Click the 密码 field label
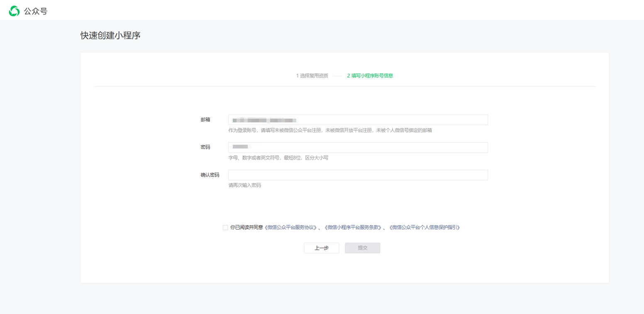 coord(205,147)
